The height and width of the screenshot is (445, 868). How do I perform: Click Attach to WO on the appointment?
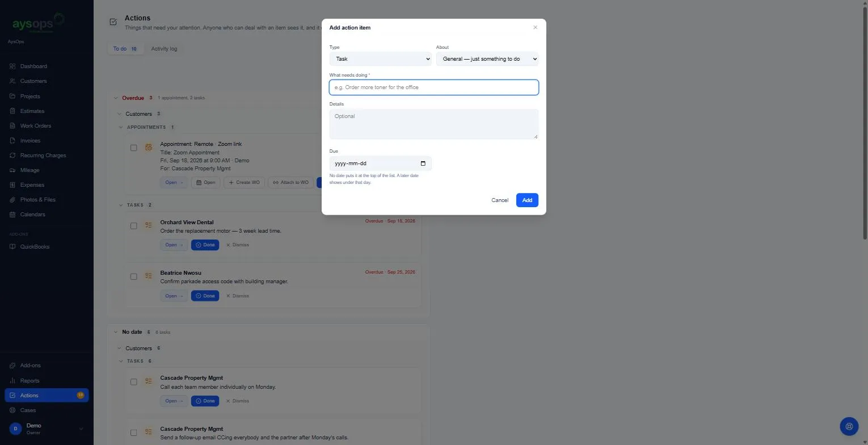291,183
